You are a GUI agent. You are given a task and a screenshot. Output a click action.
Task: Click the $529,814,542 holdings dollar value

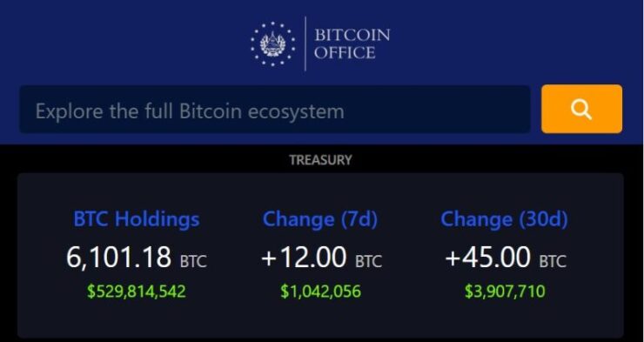click(x=137, y=292)
